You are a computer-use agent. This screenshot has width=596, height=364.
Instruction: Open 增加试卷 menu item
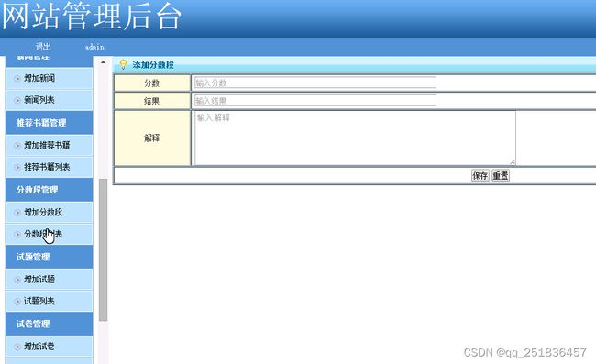(49, 347)
